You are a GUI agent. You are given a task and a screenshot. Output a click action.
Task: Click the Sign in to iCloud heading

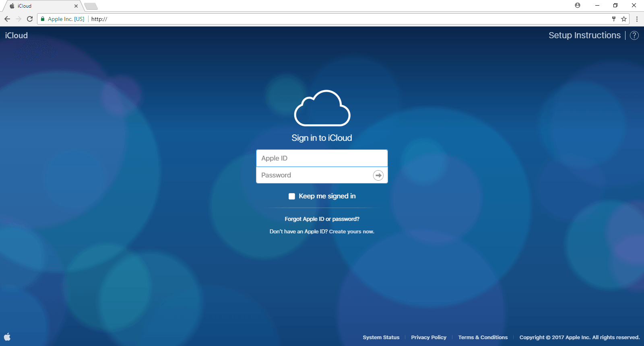[x=322, y=138]
